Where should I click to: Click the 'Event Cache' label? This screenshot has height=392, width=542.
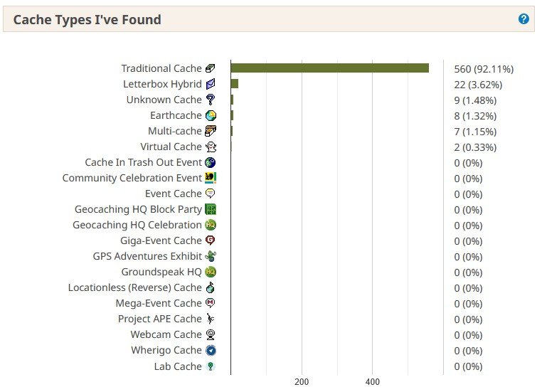click(x=174, y=194)
